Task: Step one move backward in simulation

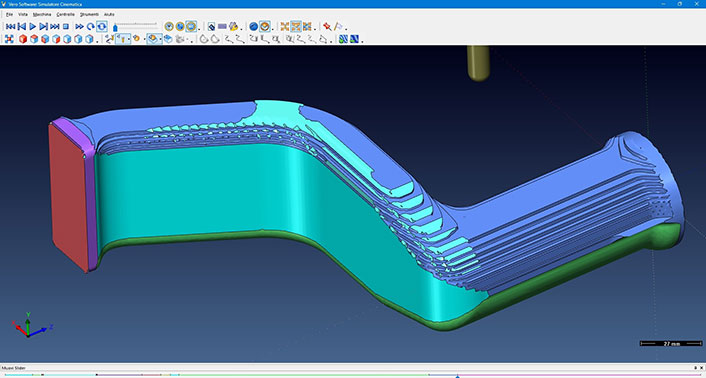Action: (22, 27)
